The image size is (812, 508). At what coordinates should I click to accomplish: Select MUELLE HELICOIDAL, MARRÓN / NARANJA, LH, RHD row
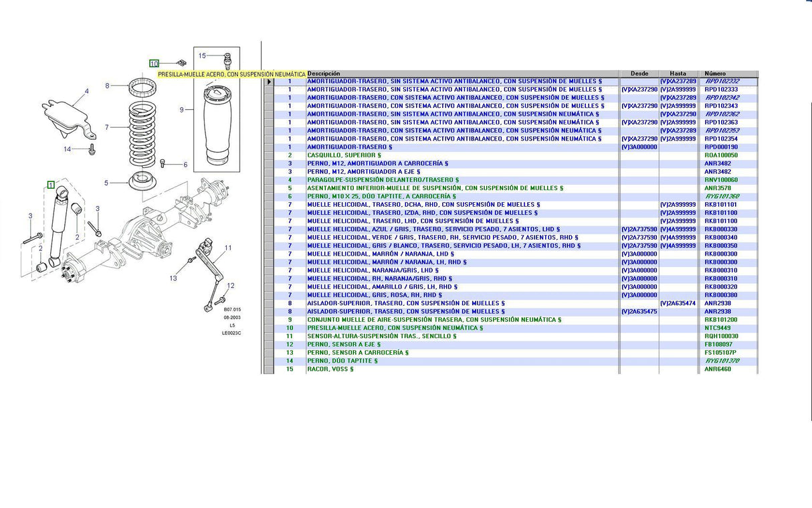pos(511,262)
